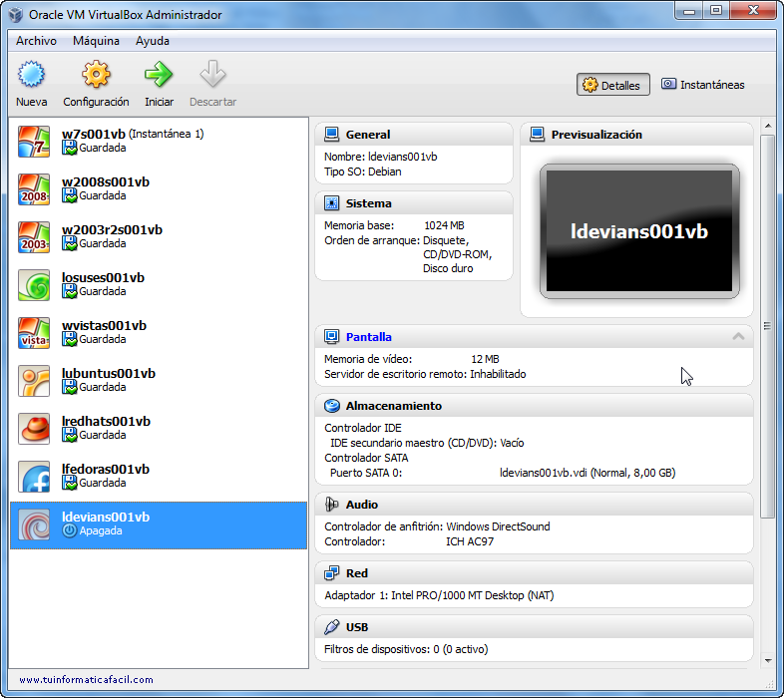This screenshot has width=784, height=698.
Task: Click the details pane scroll up arrow
Action: 768,126
